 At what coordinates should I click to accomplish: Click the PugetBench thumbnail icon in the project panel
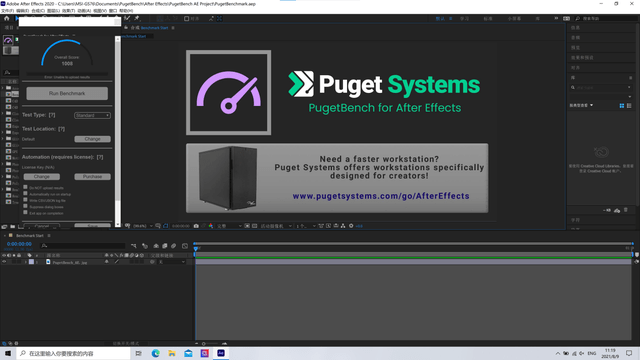pyautogui.click(x=8, y=40)
